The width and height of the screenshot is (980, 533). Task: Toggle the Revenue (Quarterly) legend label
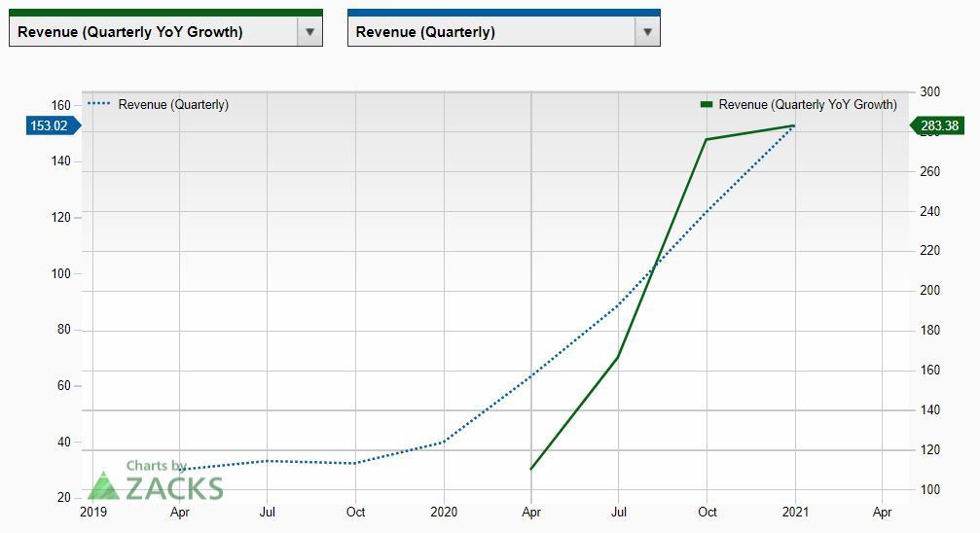click(173, 105)
